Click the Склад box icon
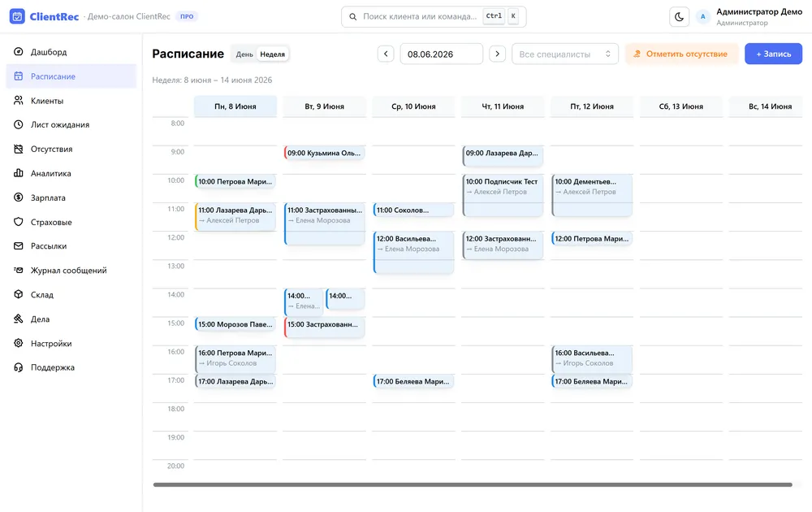The height and width of the screenshot is (512, 812). 18,294
